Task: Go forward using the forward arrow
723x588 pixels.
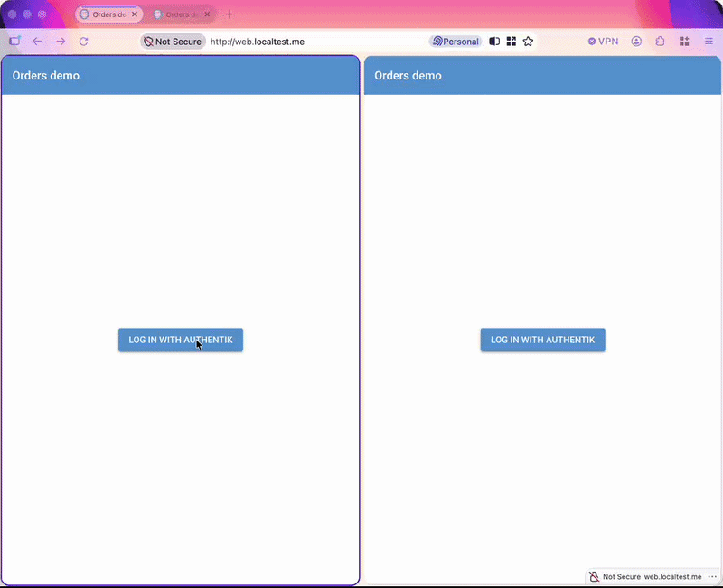Action: coord(61,42)
